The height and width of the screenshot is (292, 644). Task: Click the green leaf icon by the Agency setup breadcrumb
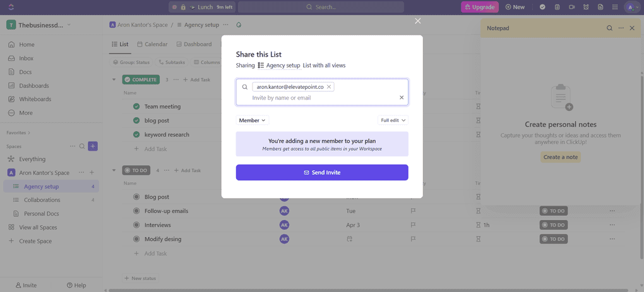[x=239, y=25]
